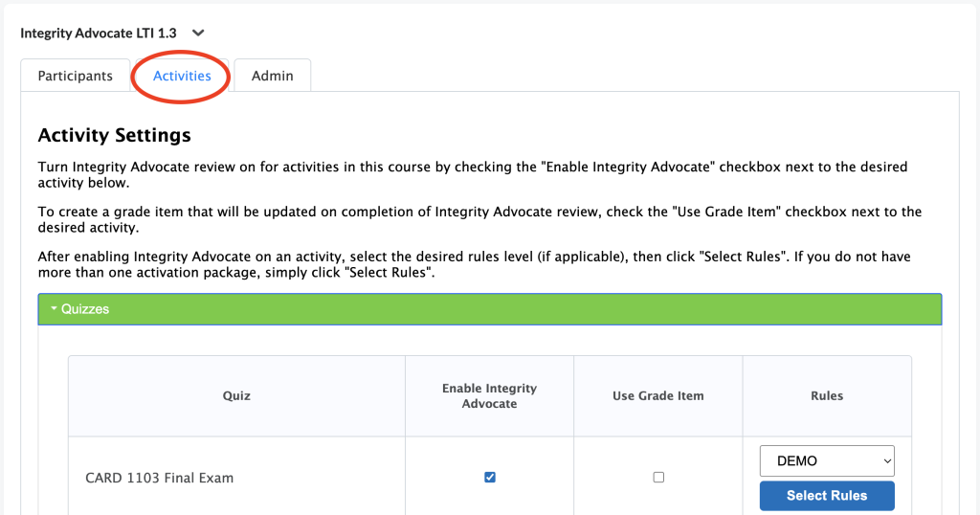Check Use Grade Item for CARD 1103 Final Exam
980x515 pixels.
coord(658,478)
